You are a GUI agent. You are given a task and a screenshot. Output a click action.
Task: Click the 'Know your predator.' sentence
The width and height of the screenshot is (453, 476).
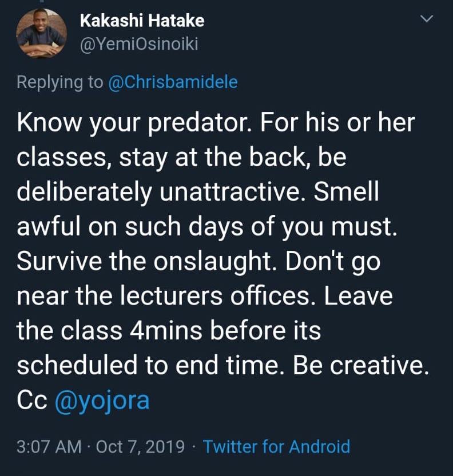coord(134,123)
